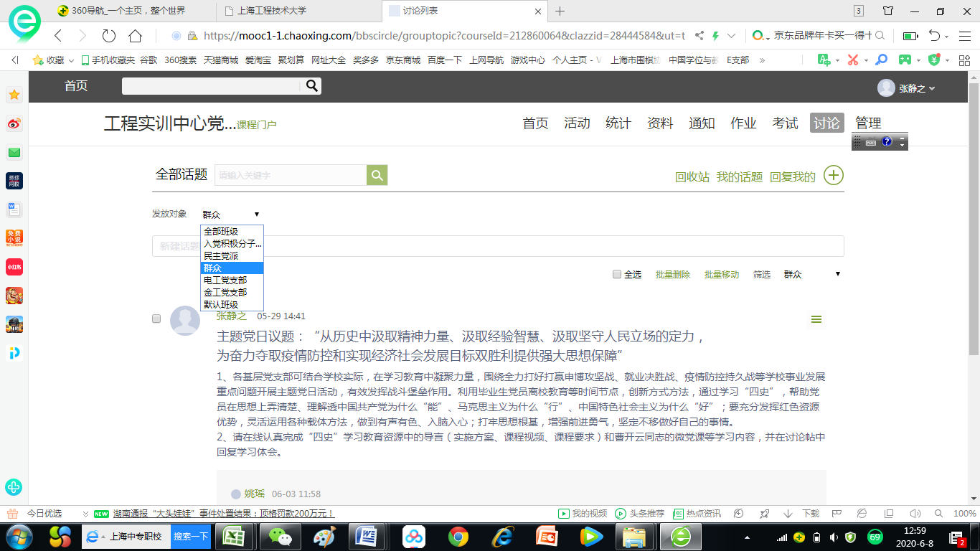Click the browser refresh icon
The height and width of the screenshot is (551, 980).
[x=109, y=36]
